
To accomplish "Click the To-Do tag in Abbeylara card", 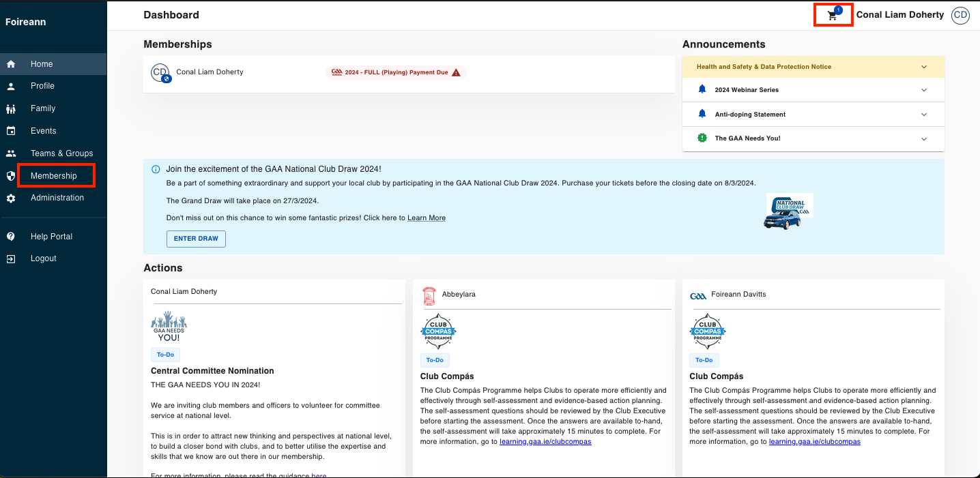I will tap(435, 360).
